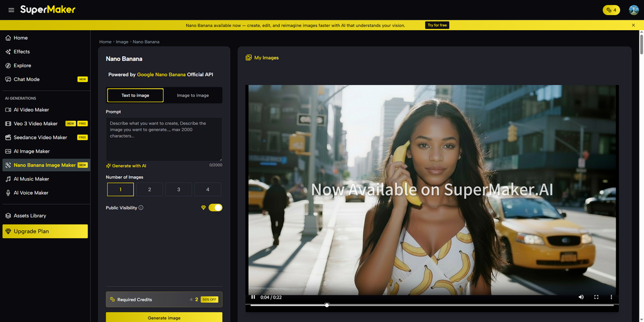Click the Required Credits coin icon
Image resolution: width=644 pixels, height=322 pixels.
(113, 300)
